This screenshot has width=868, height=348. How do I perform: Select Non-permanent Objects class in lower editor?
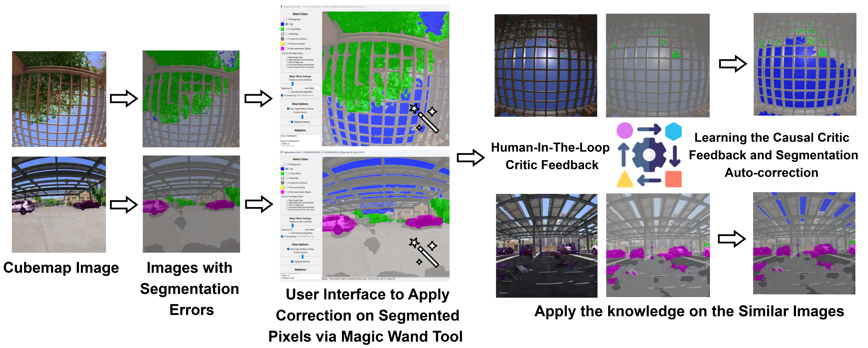pos(287,192)
